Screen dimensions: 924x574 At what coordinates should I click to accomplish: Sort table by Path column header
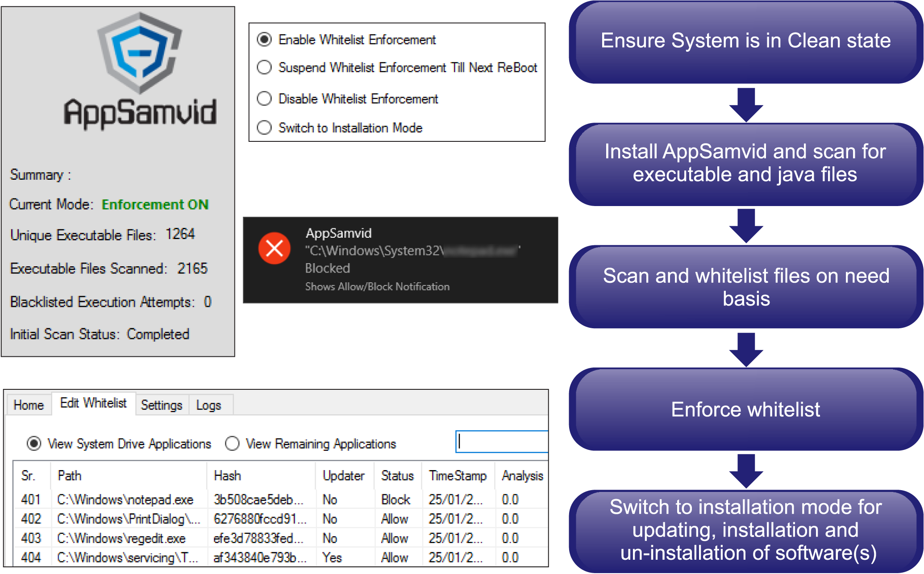(70, 476)
